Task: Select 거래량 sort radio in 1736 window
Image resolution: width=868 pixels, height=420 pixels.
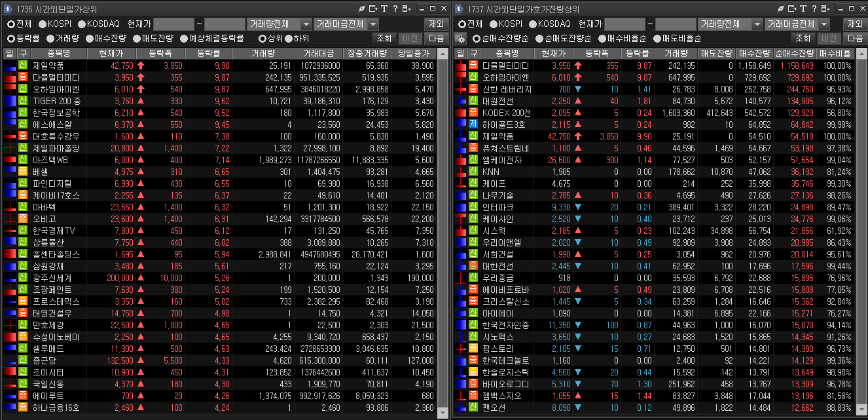Action: point(50,39)
